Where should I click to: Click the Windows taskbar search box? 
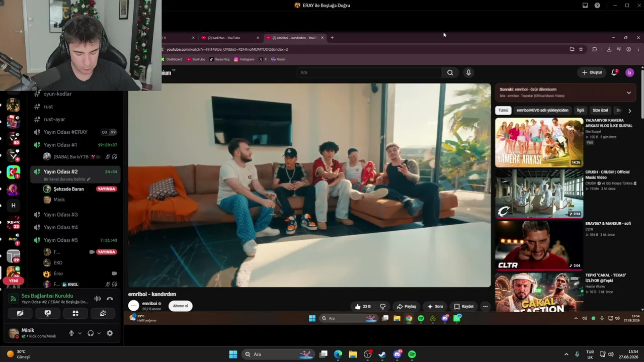point(279,354)
